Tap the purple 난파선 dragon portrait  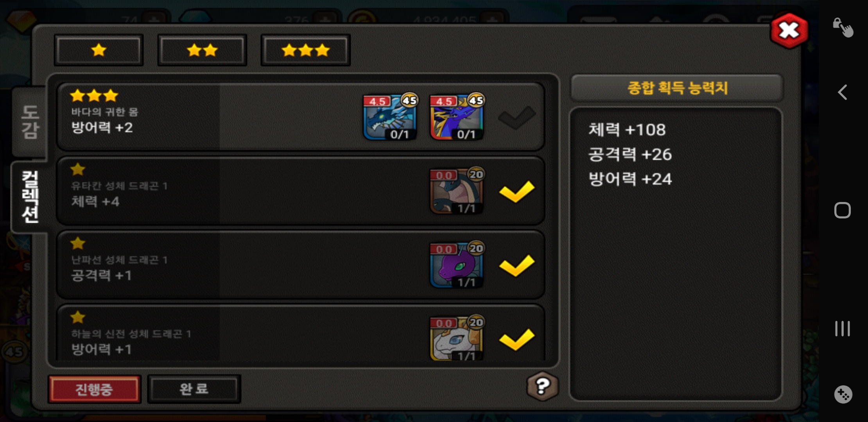point(457,265)
